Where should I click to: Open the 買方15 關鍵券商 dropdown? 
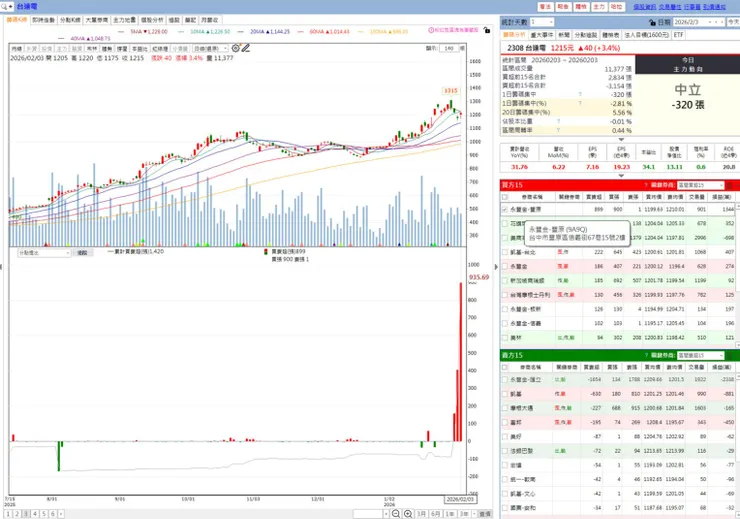tap(700, 185)
